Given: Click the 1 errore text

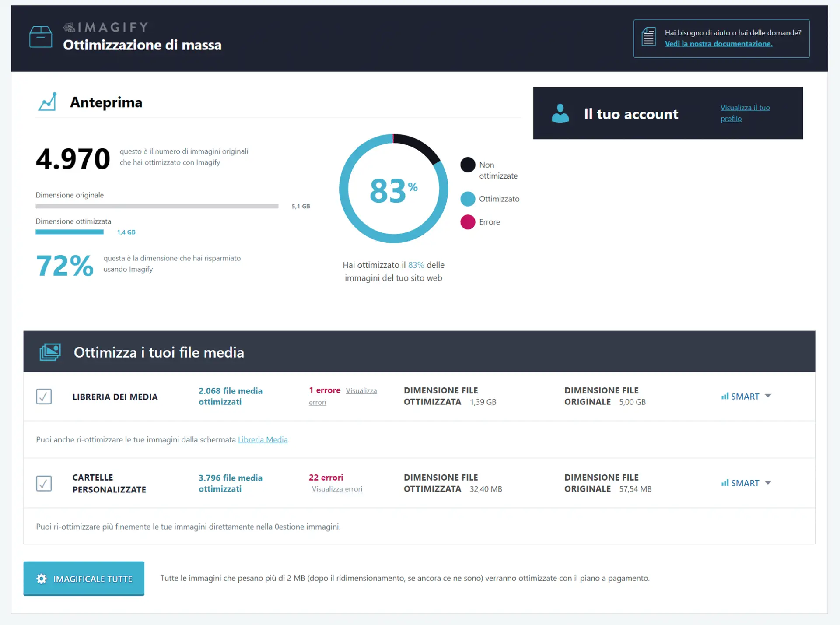Looking at the screenshot, I should pyautogui.click(x=325, y=390).
